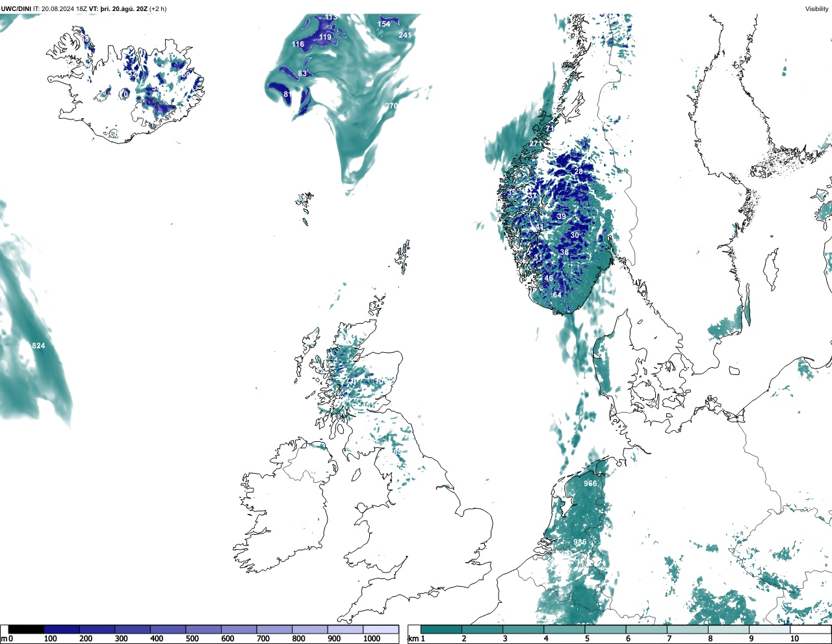Click the "10" km tick label
The height and width of the screenshot is (644, 832).
(794, 639)
